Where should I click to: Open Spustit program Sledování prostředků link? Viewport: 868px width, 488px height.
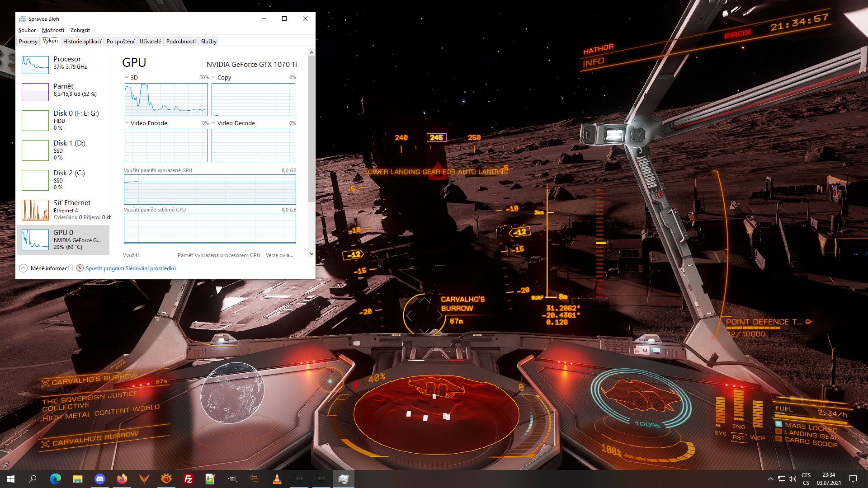[131, 268]
